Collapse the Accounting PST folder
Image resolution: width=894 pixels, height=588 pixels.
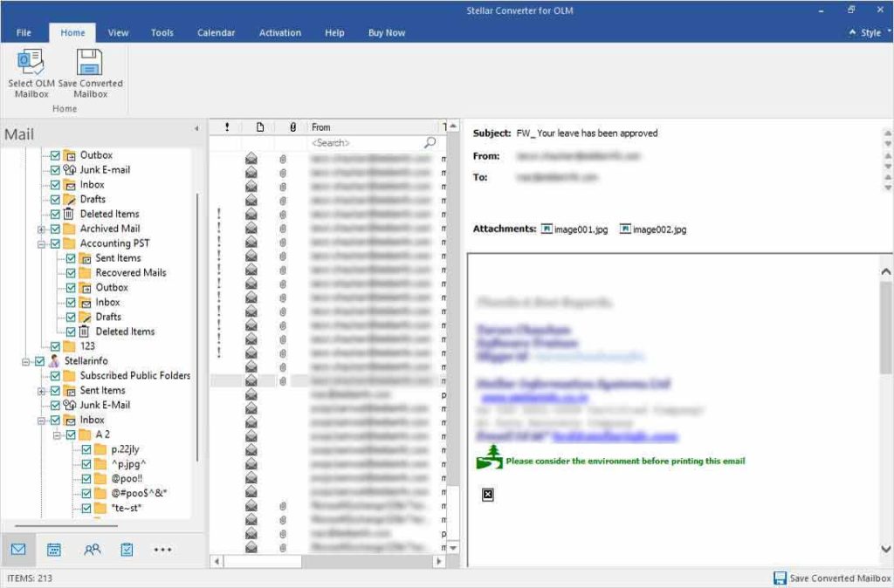(41, 244)
